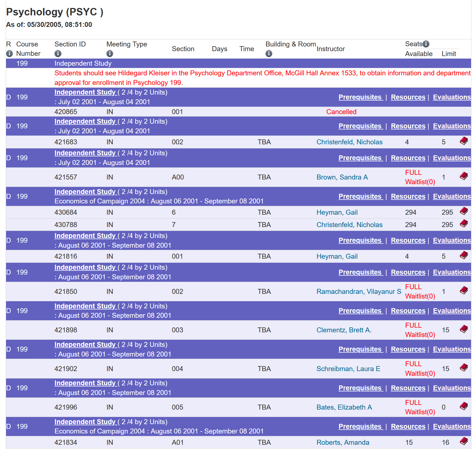Open Resources link above section 421557

point(408,158)
